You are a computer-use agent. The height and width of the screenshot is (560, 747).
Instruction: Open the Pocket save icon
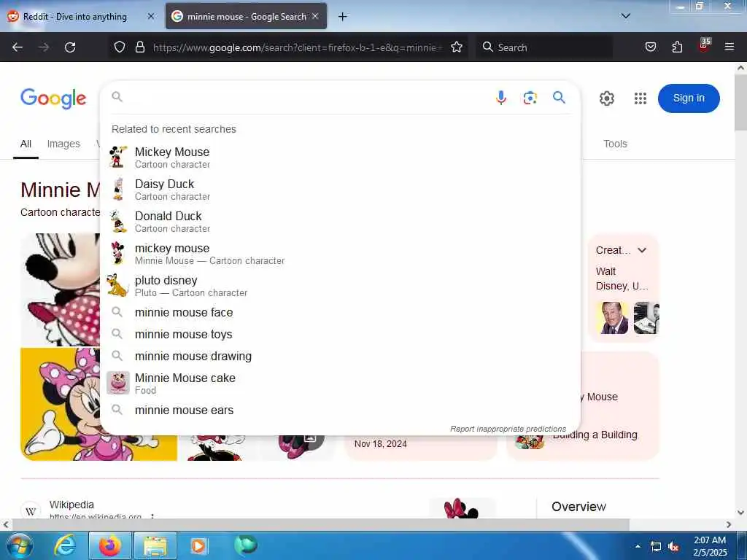tap(650, 47)
